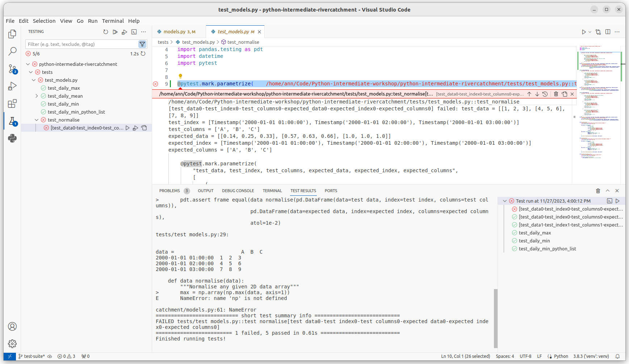629x364 pixels.
Task: Rerun the test run at 4:00:12 PM
Action: coord(618,201)
